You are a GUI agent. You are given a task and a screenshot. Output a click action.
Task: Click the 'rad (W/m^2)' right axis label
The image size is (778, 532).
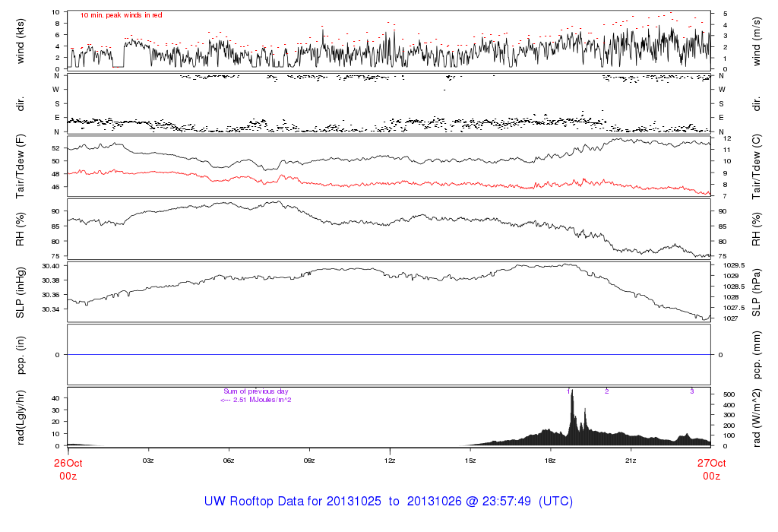point(757,416)
